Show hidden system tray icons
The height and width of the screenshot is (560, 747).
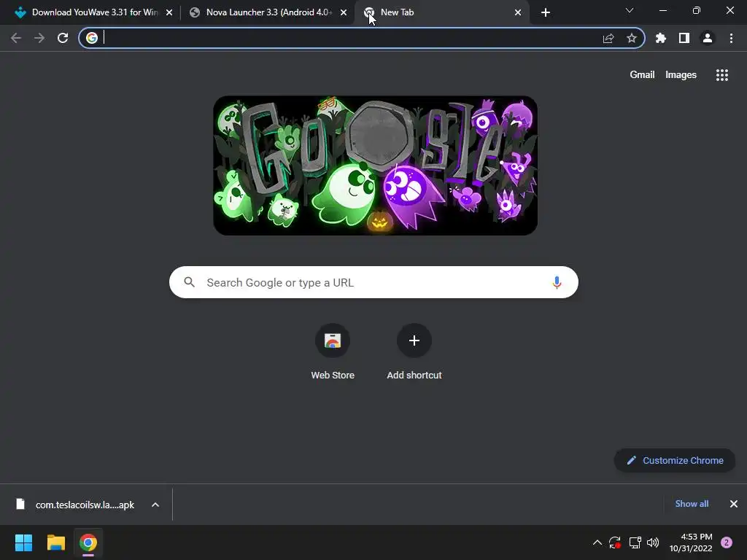click(597, 542)
